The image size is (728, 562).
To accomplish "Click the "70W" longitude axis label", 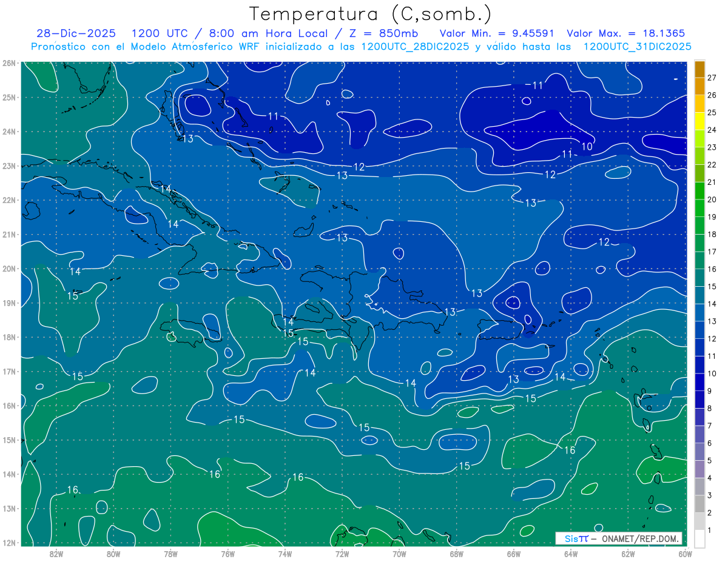I will [399, 554].
